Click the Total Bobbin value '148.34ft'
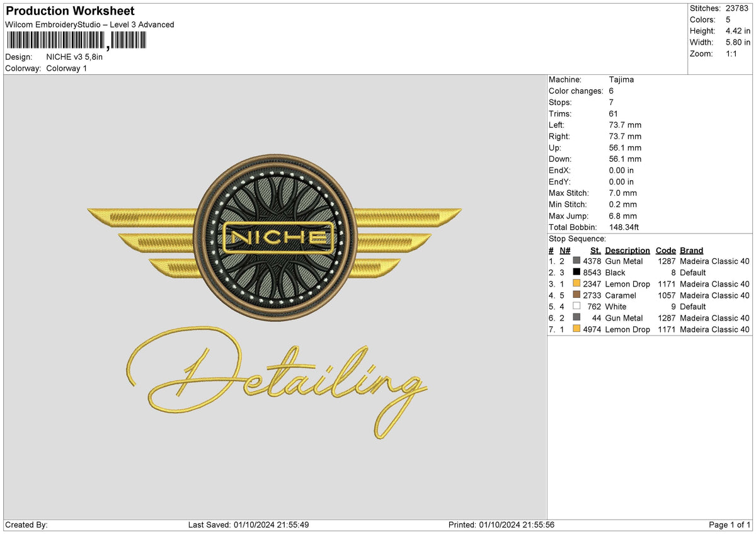 [624, 227]
